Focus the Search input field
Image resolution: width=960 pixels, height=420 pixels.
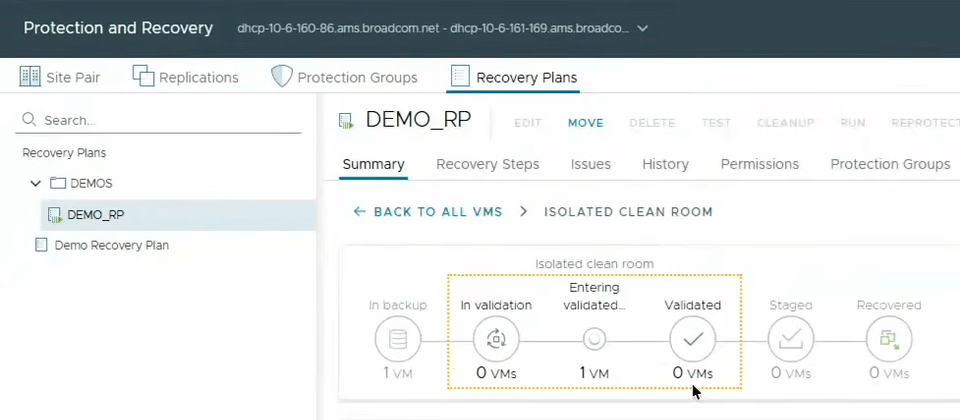158,120
